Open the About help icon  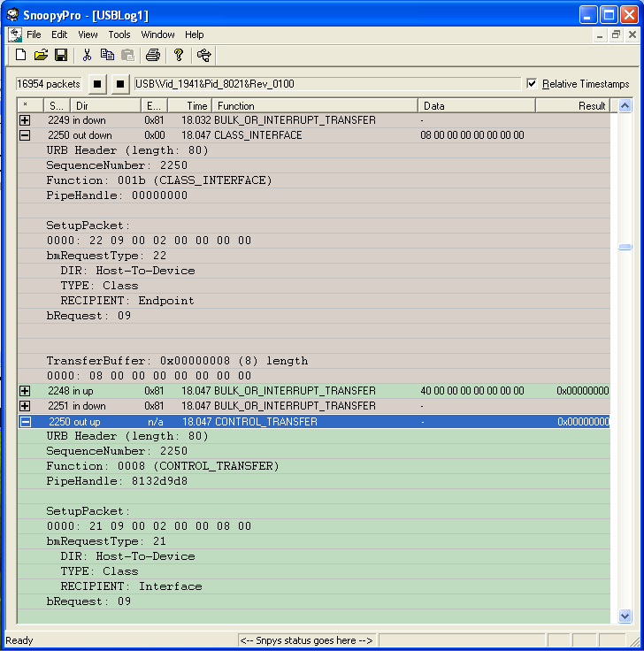[179, 55]
